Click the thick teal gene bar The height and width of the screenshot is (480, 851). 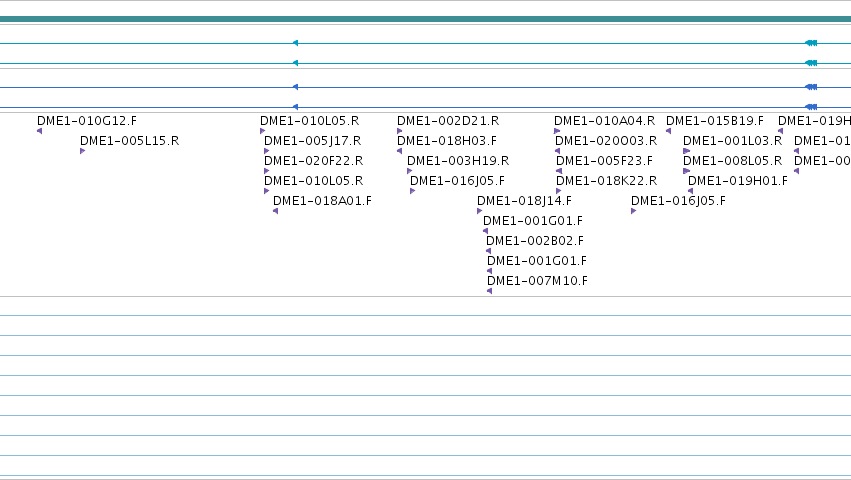(x=426, y=19)
